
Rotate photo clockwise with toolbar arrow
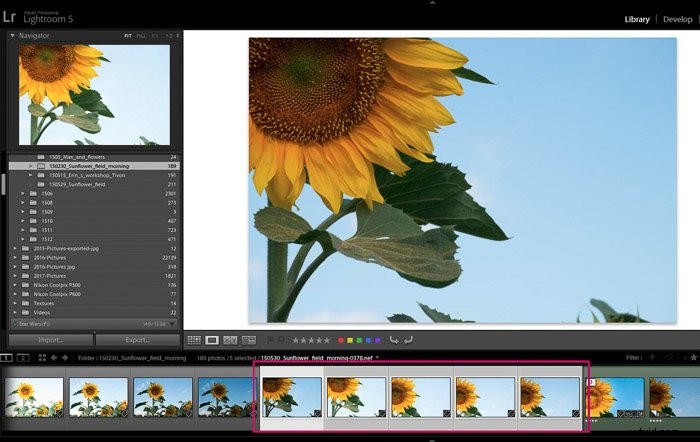(x=408, y=340)
